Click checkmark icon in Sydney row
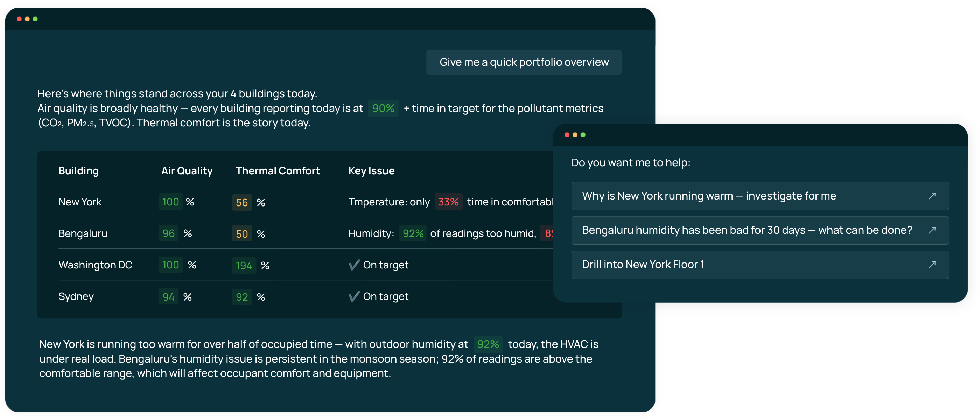 pos(354,296)
